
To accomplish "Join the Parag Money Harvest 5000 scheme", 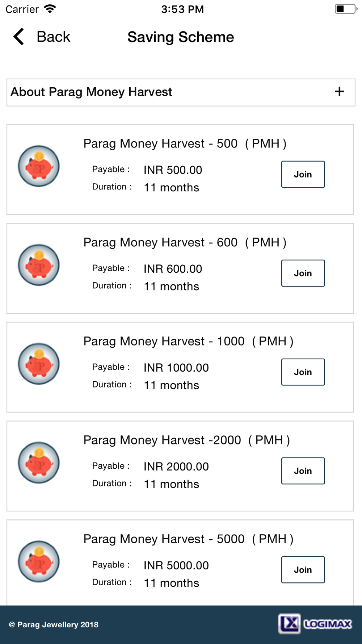I will pos(303,570).
